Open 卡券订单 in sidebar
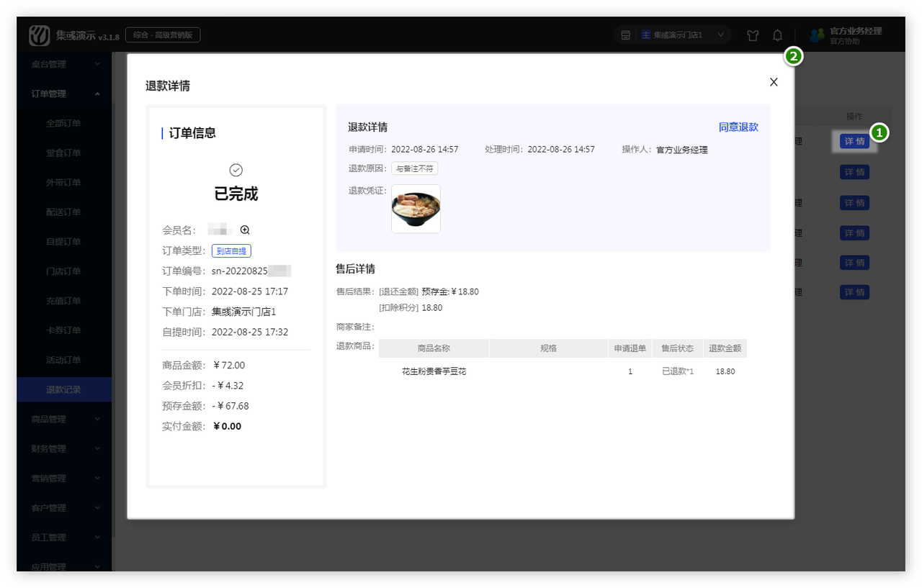 [x=63, y=330]
